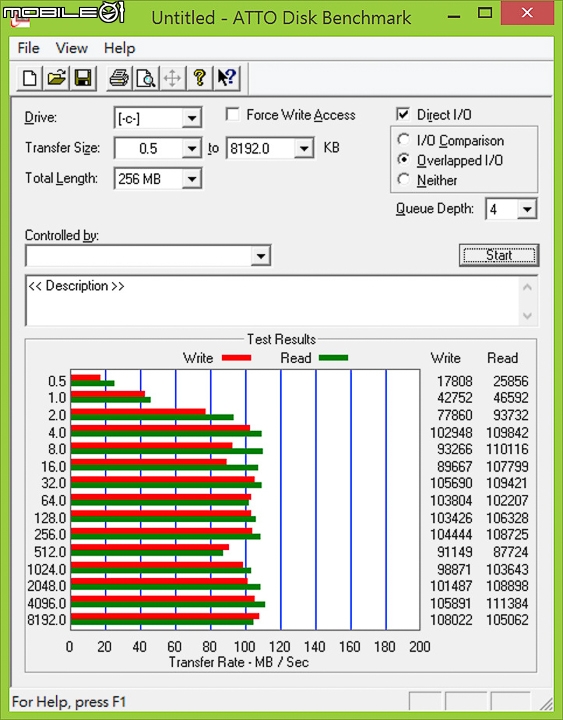Open a saved benchmark file icon
Viewport: 563px width, 720px height.
pos(56,78)
